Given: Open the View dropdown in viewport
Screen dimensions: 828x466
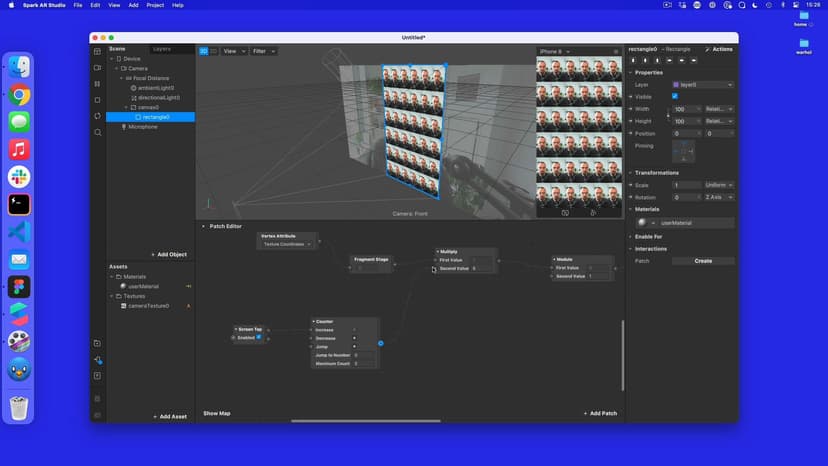Looking at the screenshot, I should (x=234, y=51).
